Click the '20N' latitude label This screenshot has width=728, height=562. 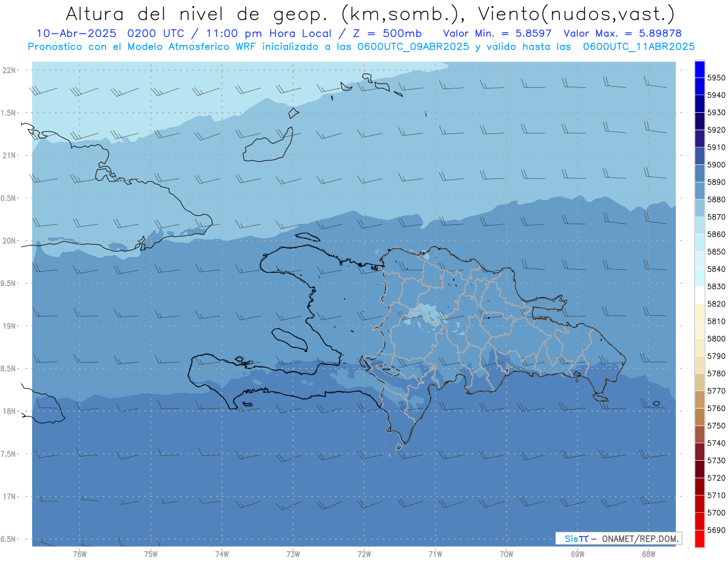click(9, 241)
